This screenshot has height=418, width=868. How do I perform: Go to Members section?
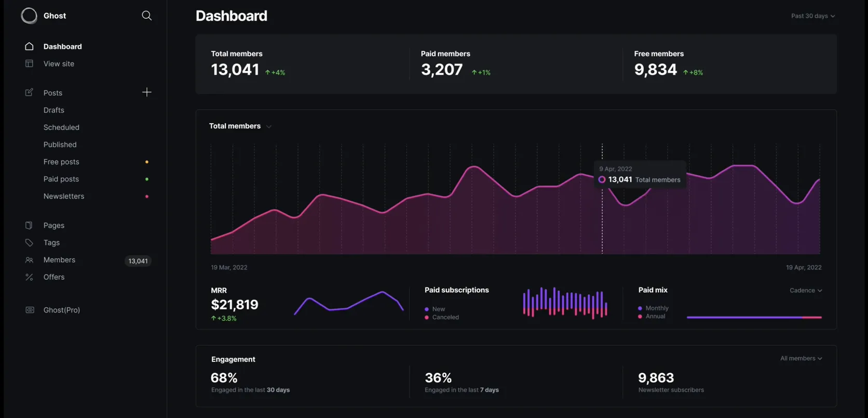pyautogui.click(x=59, y=260)
